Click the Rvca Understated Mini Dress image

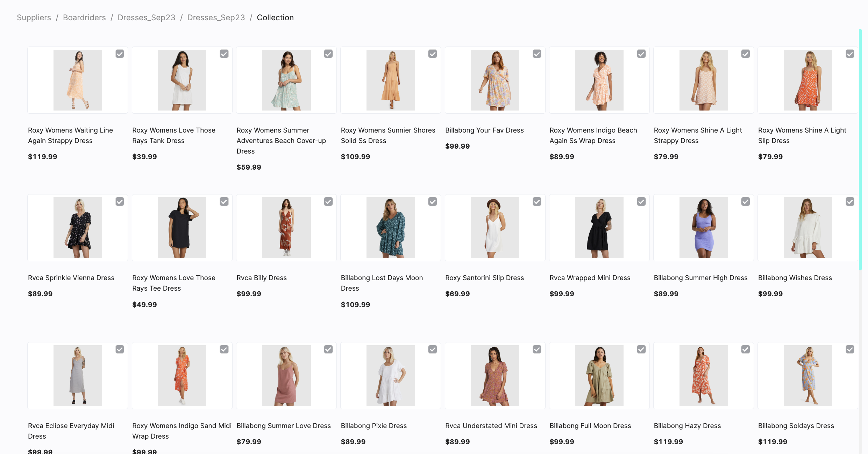tap(495, 376)
